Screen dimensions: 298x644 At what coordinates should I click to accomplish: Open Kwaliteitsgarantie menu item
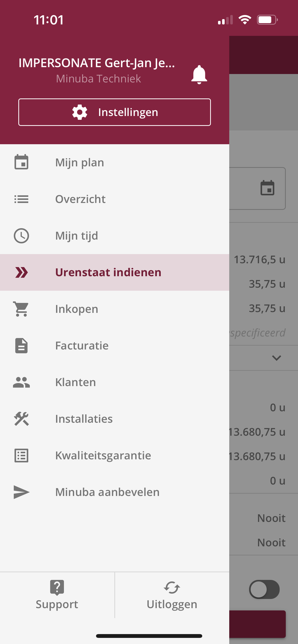115,456
